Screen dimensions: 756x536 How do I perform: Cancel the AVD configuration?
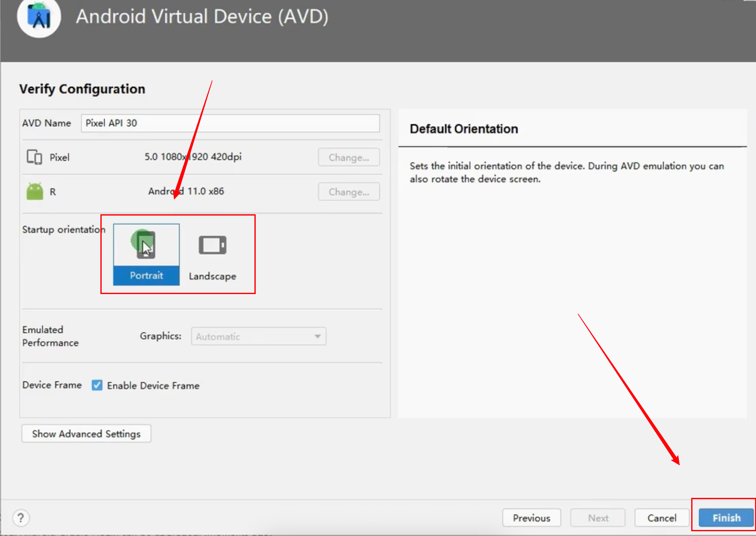(662, 518)
